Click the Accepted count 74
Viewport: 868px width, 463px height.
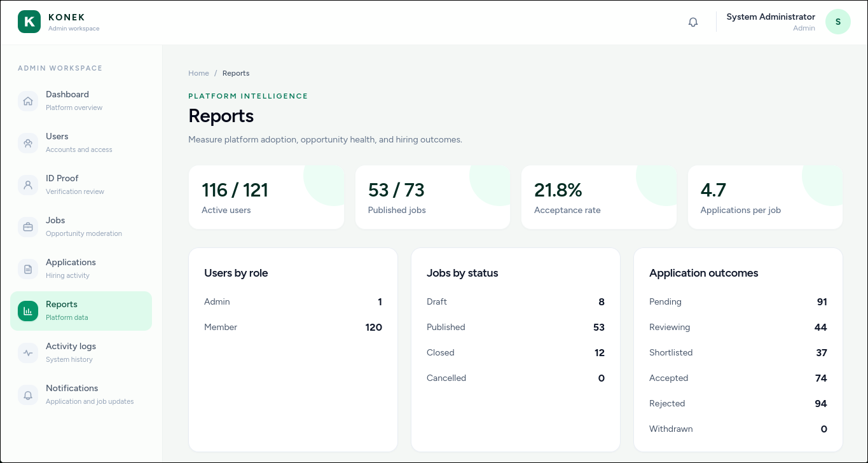(821, 378)
